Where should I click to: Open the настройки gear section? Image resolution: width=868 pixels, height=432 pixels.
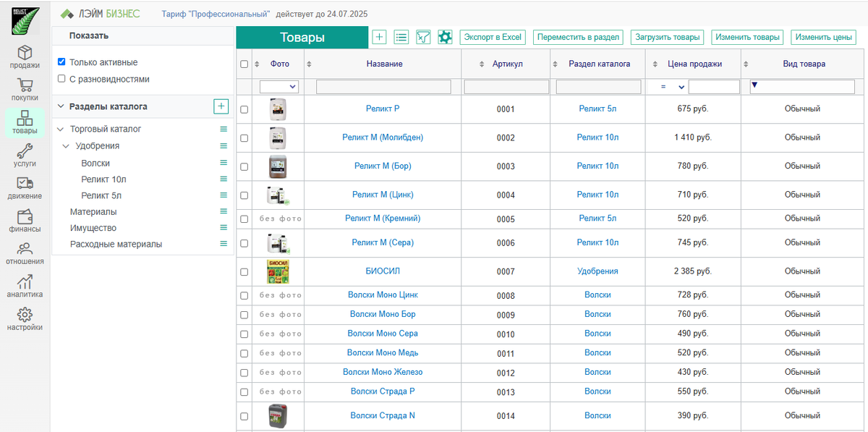tap(25, 319)
